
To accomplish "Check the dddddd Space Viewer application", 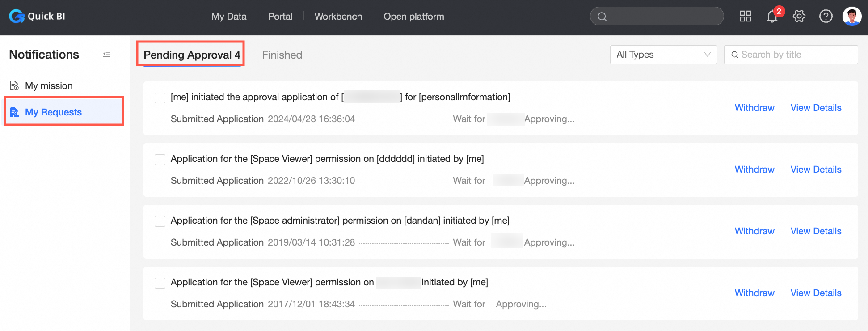I will coord(160,159).
